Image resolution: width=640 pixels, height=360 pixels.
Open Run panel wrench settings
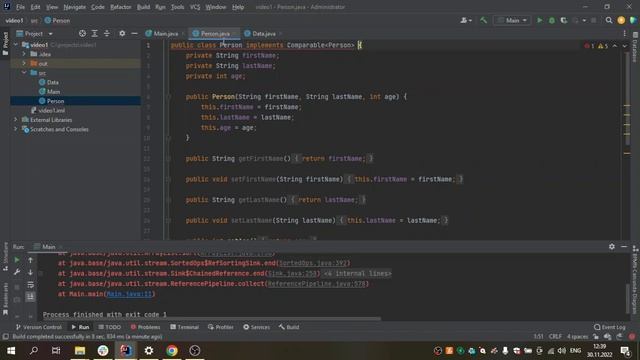(x=17, y=272)
